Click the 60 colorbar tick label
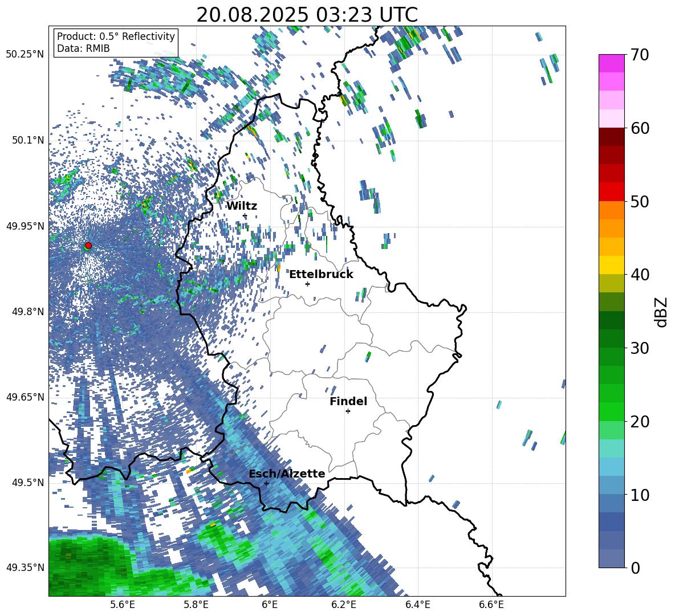The width and height of the screenshot is (675, 616). pyautogui.click(x=640, y=128)
